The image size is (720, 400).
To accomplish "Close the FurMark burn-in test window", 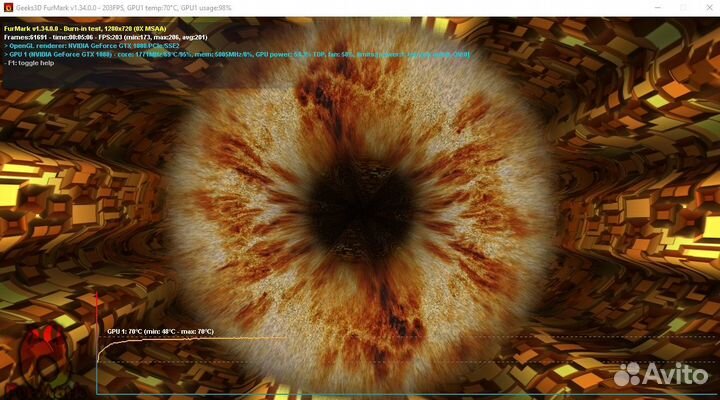I will tap(705, 7).
